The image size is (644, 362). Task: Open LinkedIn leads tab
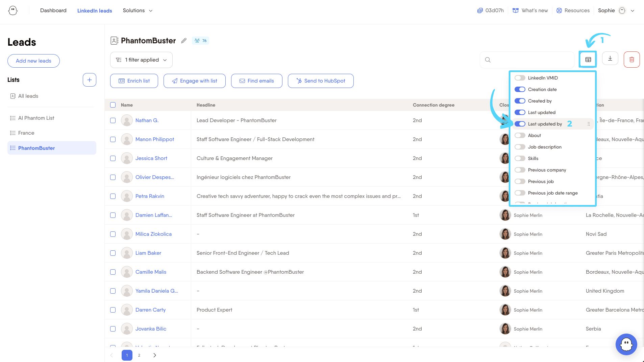pos(95,10)
